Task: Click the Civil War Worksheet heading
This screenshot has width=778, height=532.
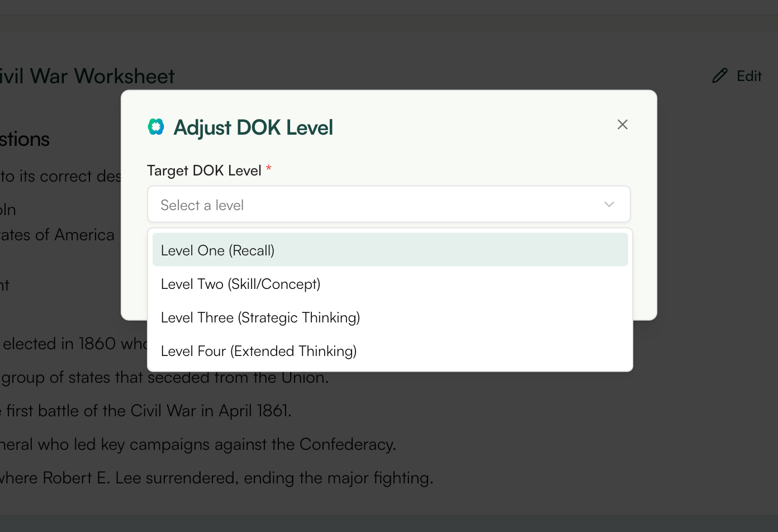Action: (x=87, y=75)
